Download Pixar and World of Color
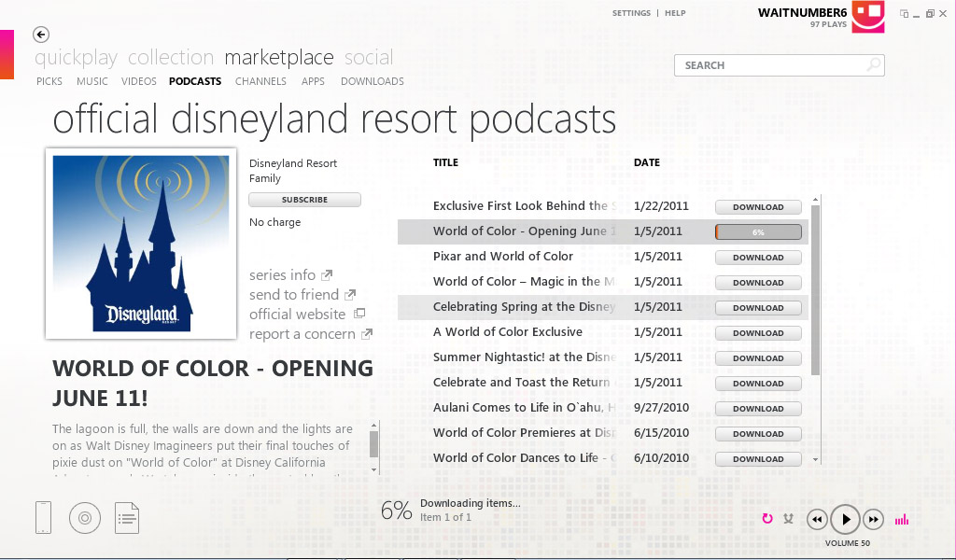 tap(758, 258)
